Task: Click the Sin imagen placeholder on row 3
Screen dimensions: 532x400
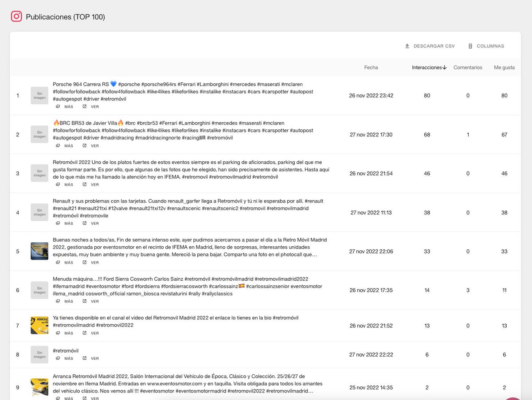Action: tap(39, 173)
